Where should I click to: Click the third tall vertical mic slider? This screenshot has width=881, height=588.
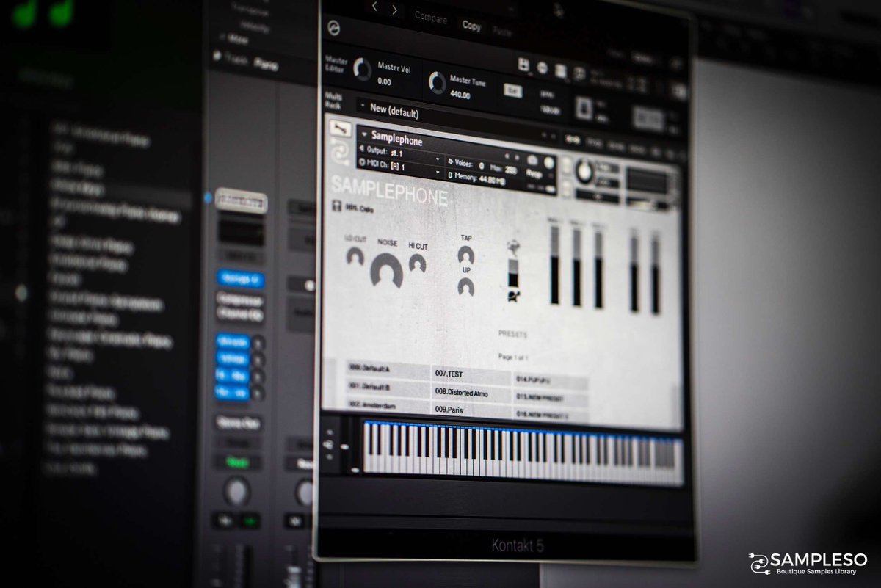click(x=599, y=269)
